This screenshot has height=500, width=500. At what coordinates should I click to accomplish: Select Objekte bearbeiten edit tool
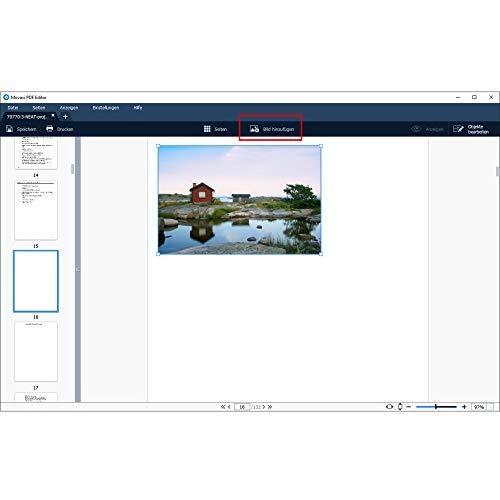click(458, 129)
